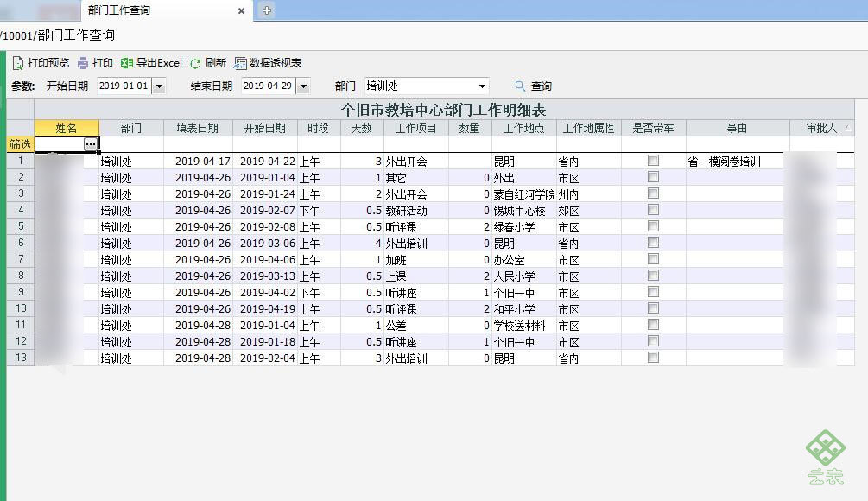
Task: Click the 是否带车 column header
Action: click(653, 128)
